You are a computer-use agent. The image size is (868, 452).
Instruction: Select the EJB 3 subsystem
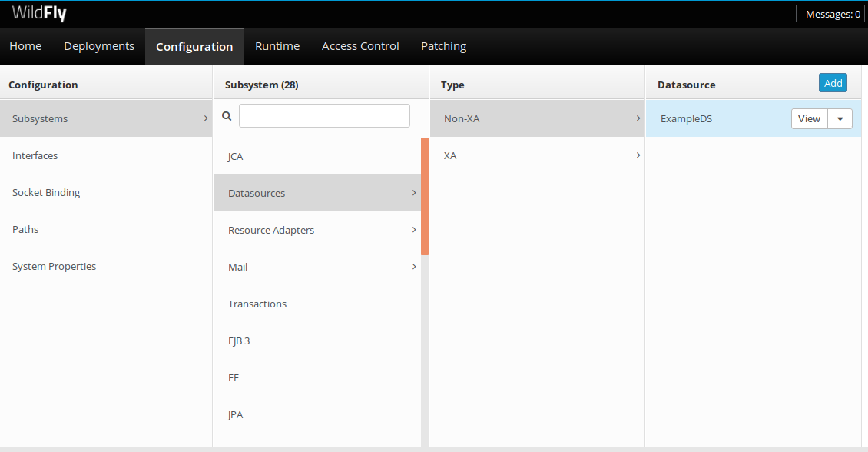tap(239, 341)
